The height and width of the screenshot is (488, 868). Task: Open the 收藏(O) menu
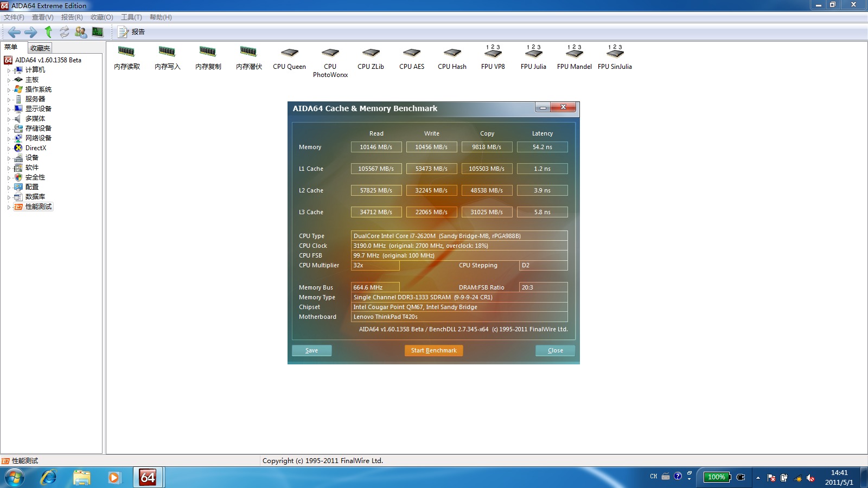click(102, 17)
